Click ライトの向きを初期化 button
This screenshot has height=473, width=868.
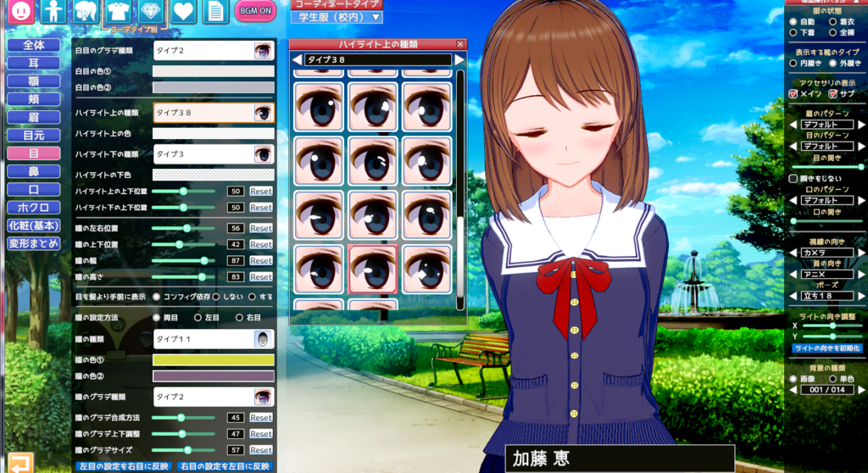click(x=827, y=348)
